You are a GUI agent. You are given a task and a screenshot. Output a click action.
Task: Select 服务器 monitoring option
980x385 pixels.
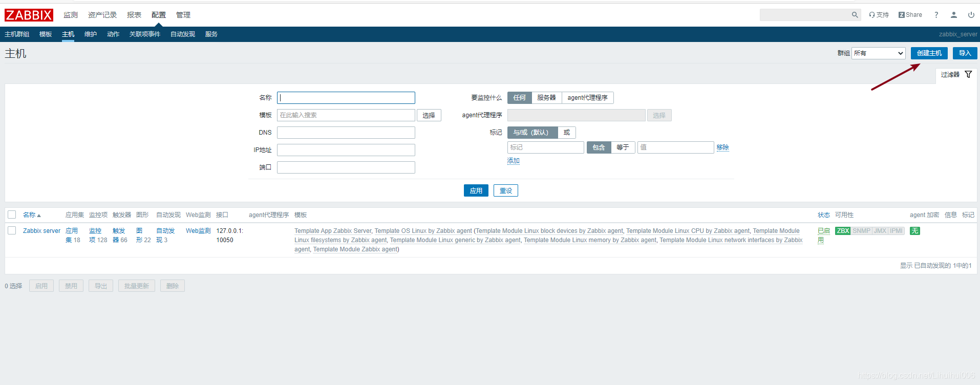[546, 98]
